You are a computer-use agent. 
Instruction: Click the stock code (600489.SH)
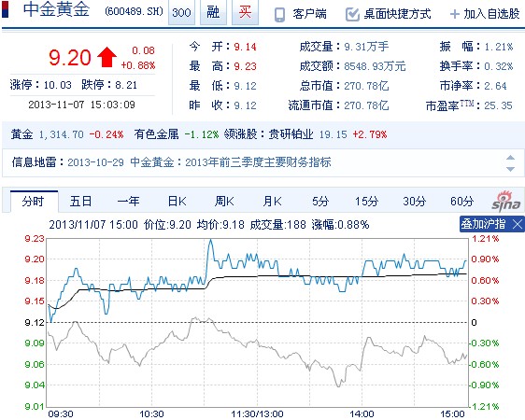pyautogui.click(x=134, y=12)
